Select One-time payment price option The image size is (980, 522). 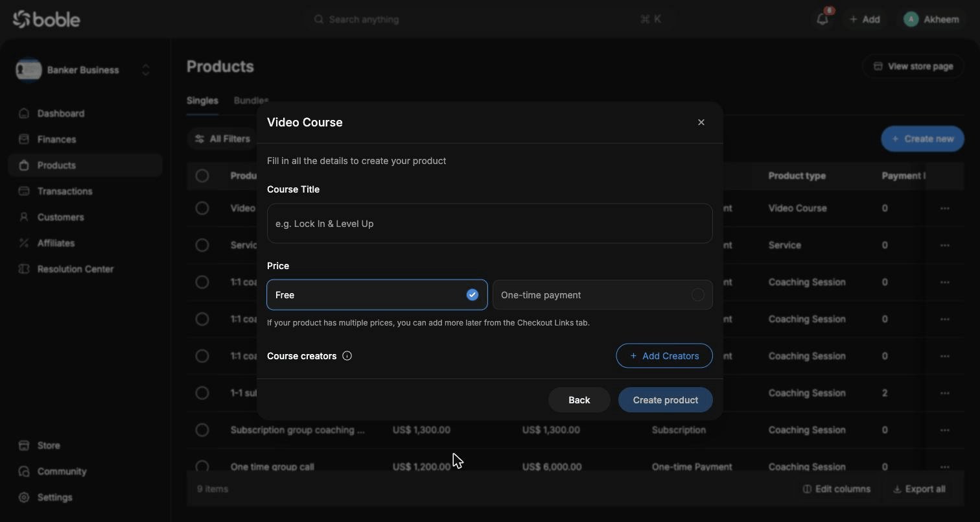click(603, 295)
